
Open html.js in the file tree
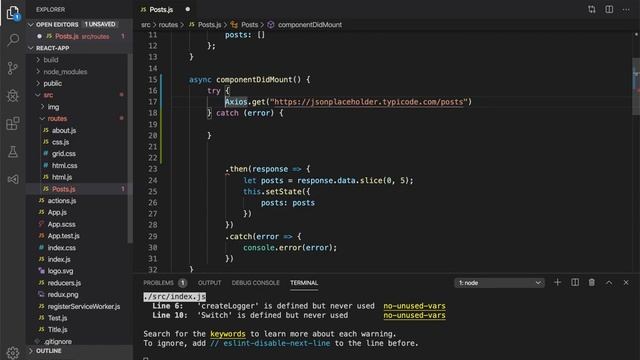[x=62, y=177]
